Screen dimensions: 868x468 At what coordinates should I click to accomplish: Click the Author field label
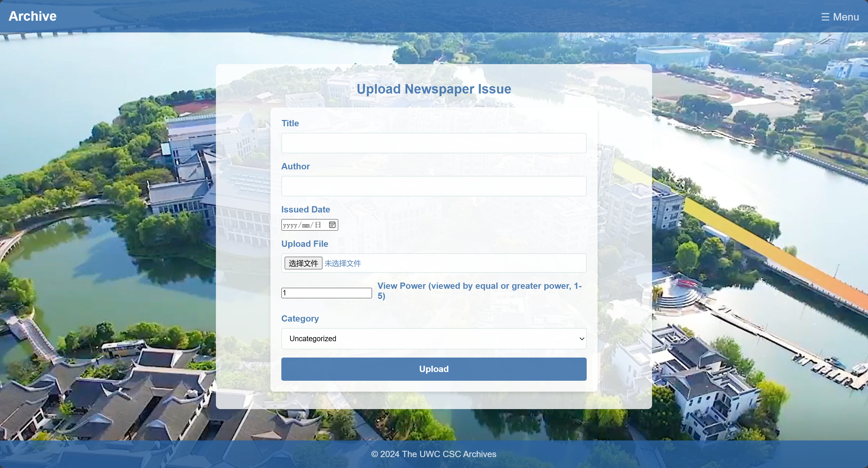(296, 166)
